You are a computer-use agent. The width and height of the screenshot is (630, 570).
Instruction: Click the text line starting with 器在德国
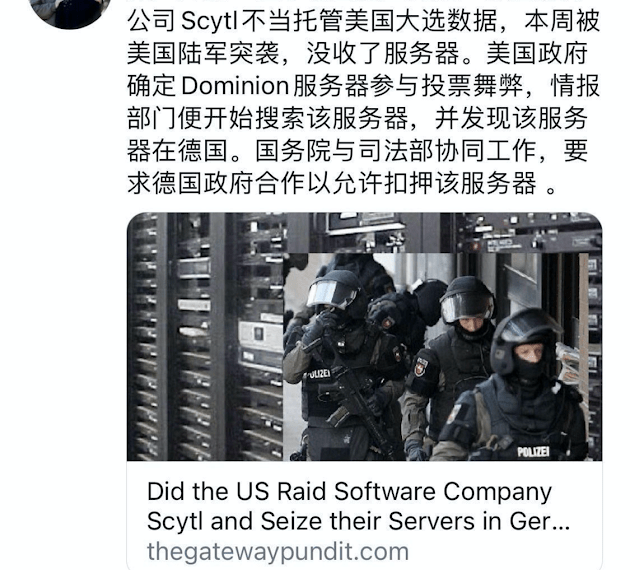point(357,151)
